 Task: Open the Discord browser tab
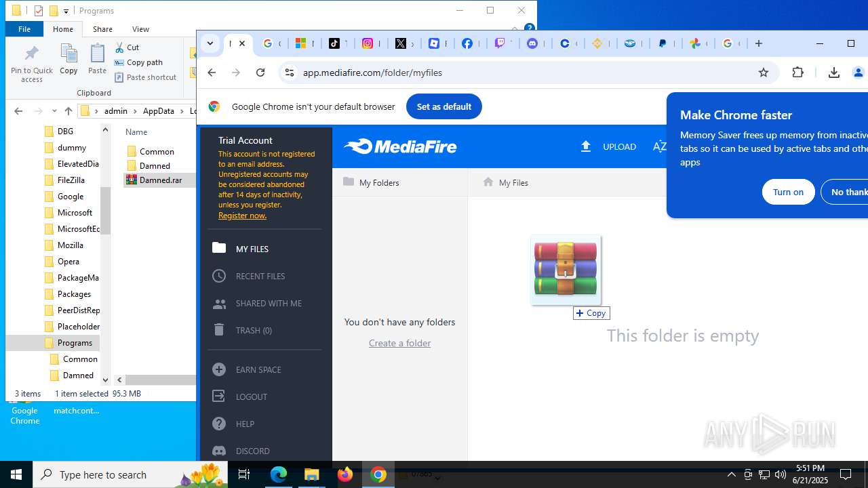(534, 43)
